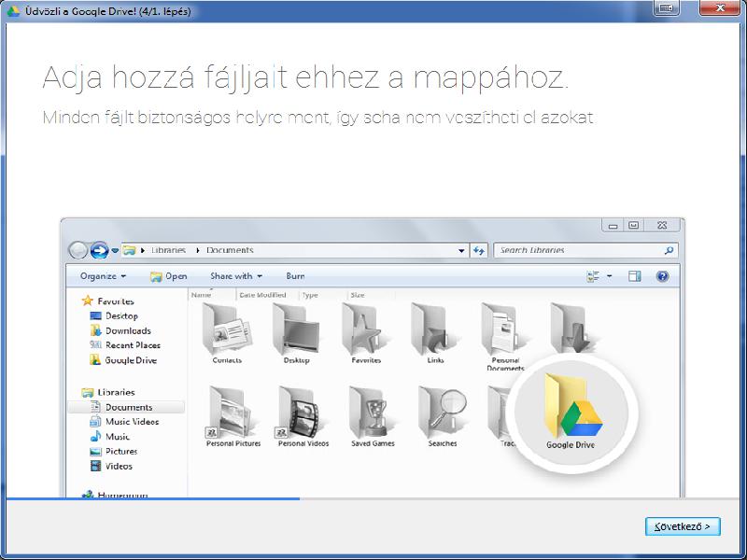This screenshot has width=747, height=560.
Task: Select Music Videos library
Action: point(125,422)
